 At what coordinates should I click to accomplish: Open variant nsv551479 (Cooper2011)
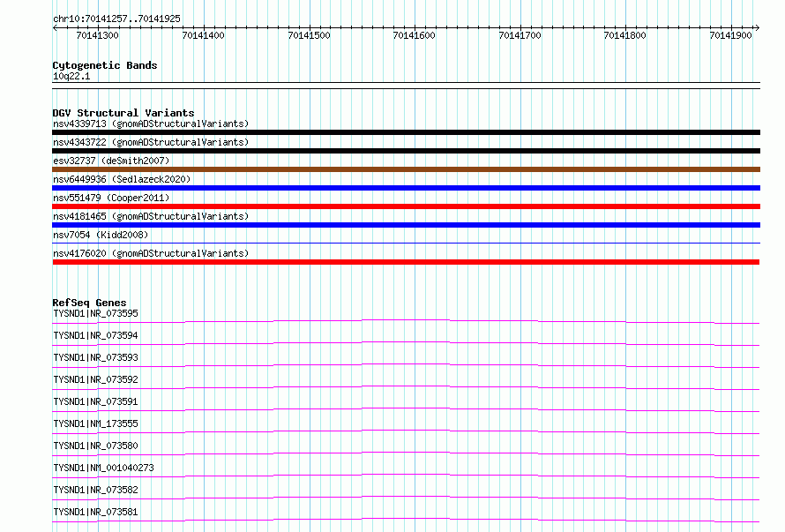[x=111, y=198]
